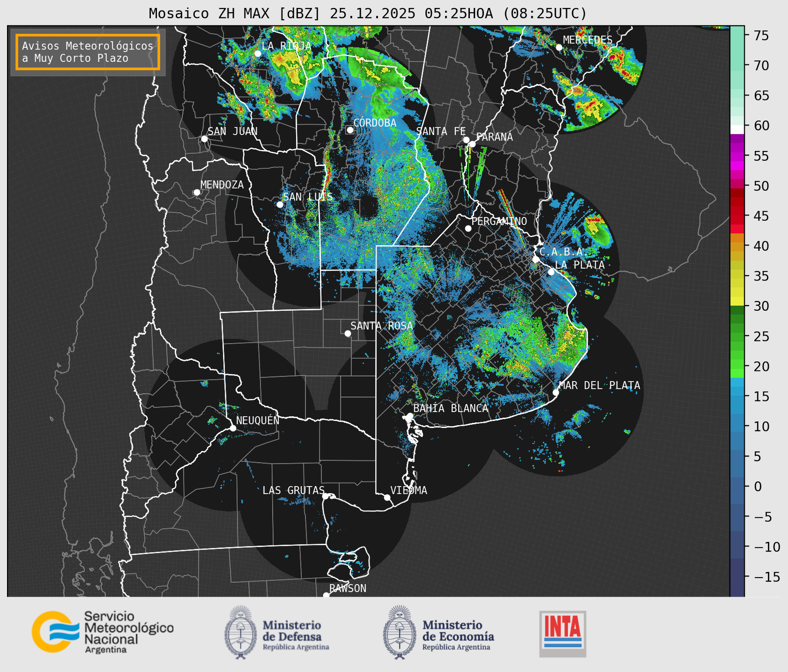Click the BAHÍA BLANCA city label

coord(451,408)
